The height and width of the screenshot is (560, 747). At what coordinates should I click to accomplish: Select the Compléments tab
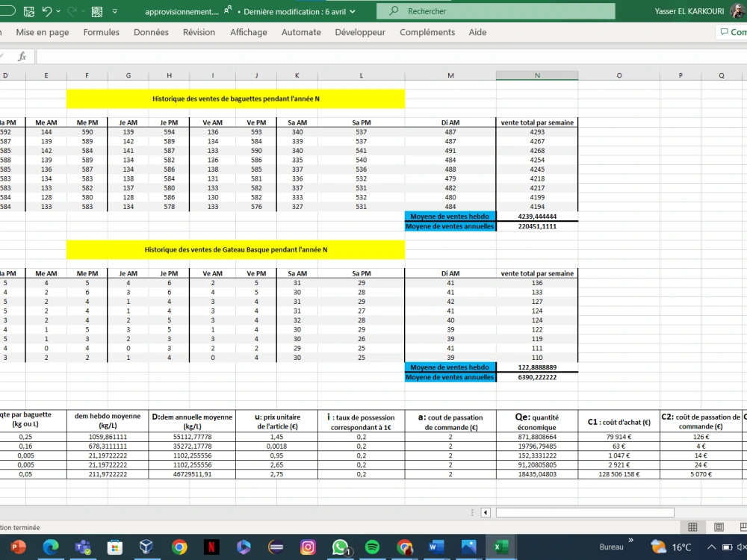point(427,32)
